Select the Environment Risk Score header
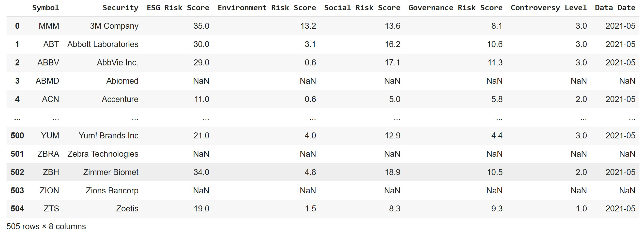The height and width of the screenshot is (234, 644). (267, 8)
